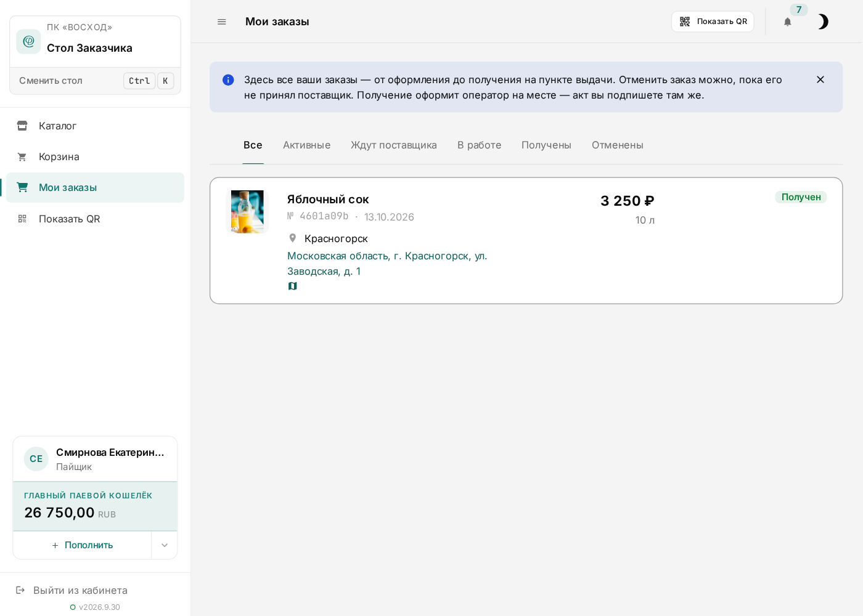Dismiss the info banner
Screen dimensions: 863x616
[x=820, y=79]
